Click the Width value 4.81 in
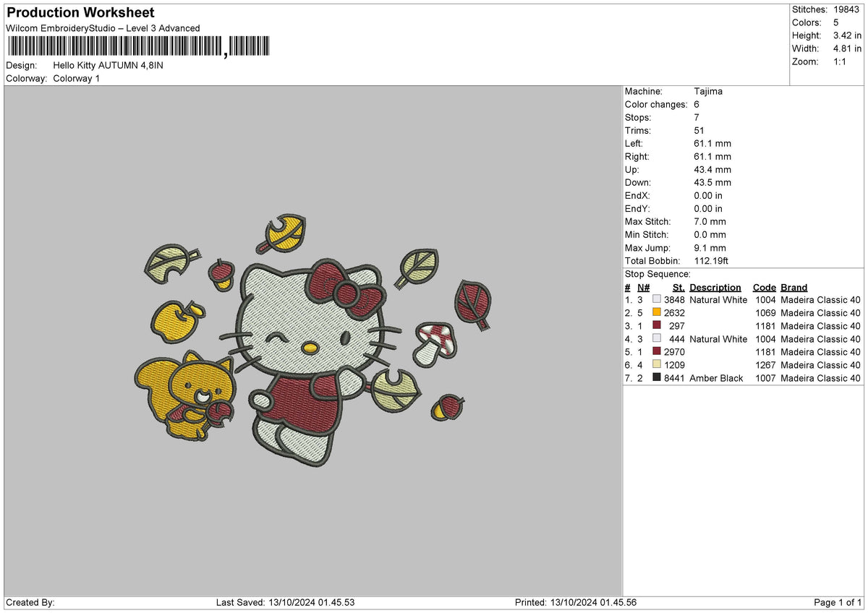This screenshot has height=613, width=868. point(848,48)
